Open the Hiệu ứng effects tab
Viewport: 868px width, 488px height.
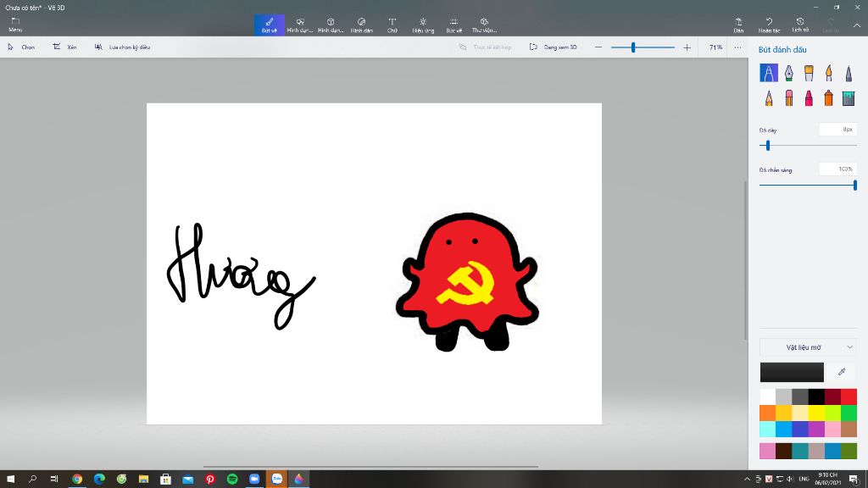423,25
